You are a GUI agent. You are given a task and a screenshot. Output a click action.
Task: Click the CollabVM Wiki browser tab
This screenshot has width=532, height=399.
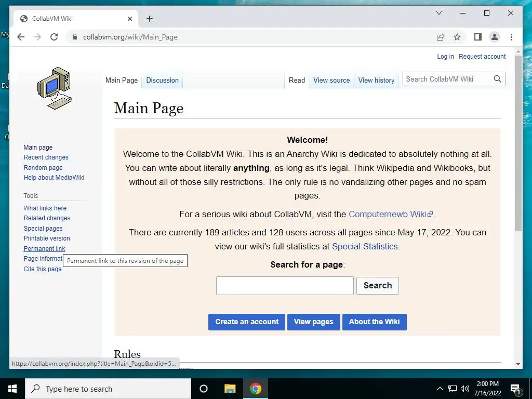click(x=76, y=19)
